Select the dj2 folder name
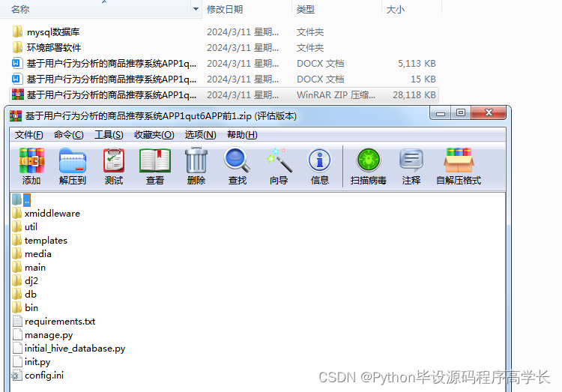This screenshot has width=562, height=392. point(31,281)
